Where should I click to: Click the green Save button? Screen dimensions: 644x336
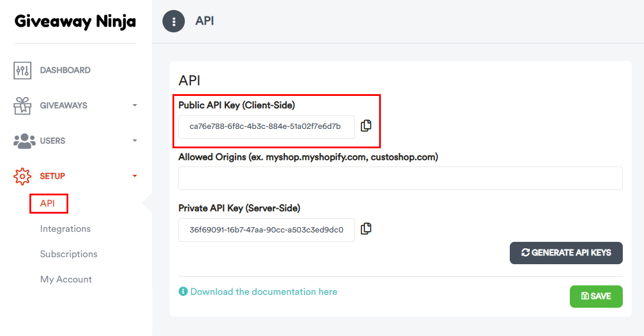tap(596, 297)
